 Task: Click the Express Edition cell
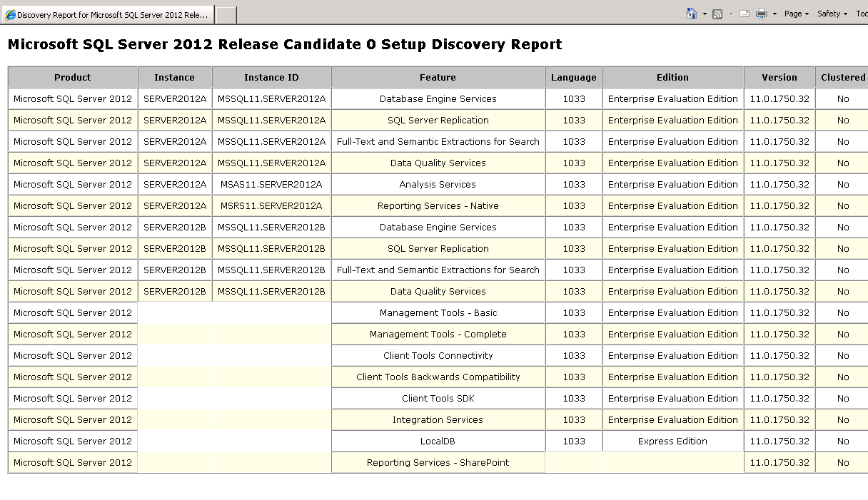[x=672, y=441]
